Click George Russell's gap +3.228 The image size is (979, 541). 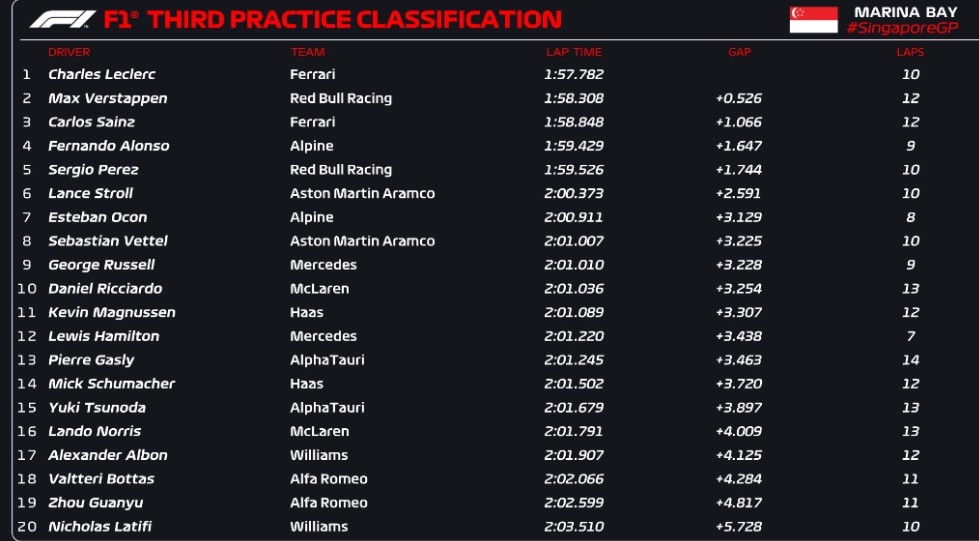(x=739, y=265)
